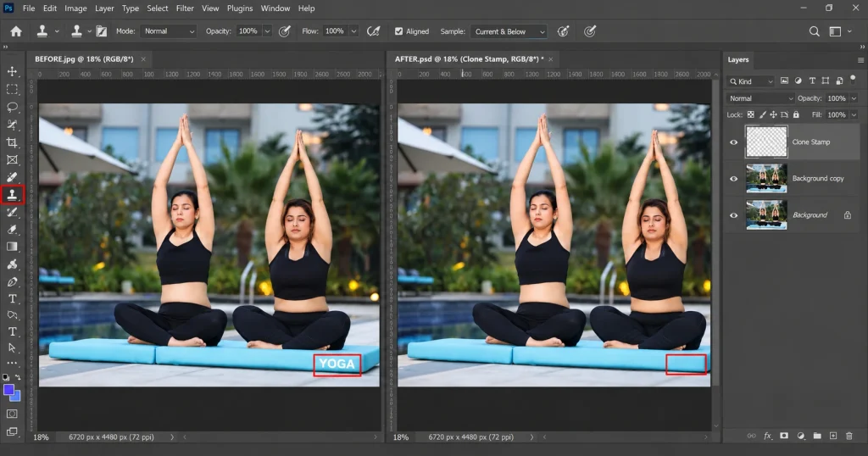This screenshot has width=868, height=456.
Task: Open the Search magnifier icon
Action: (815, 31)
